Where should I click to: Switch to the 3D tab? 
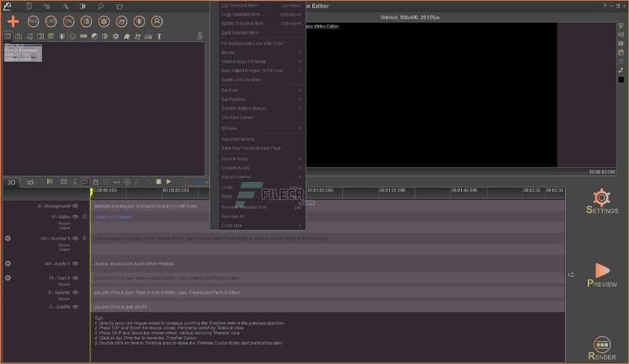[29, 183]
